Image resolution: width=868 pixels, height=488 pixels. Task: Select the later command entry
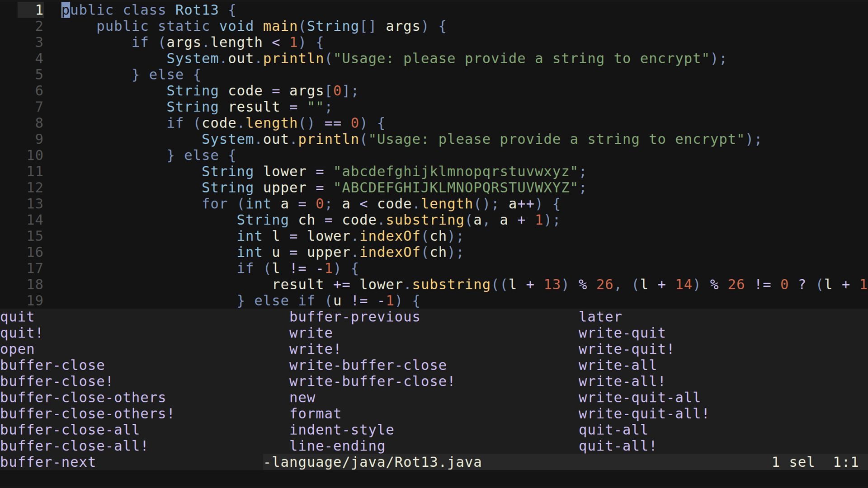[x=600, y=317]
